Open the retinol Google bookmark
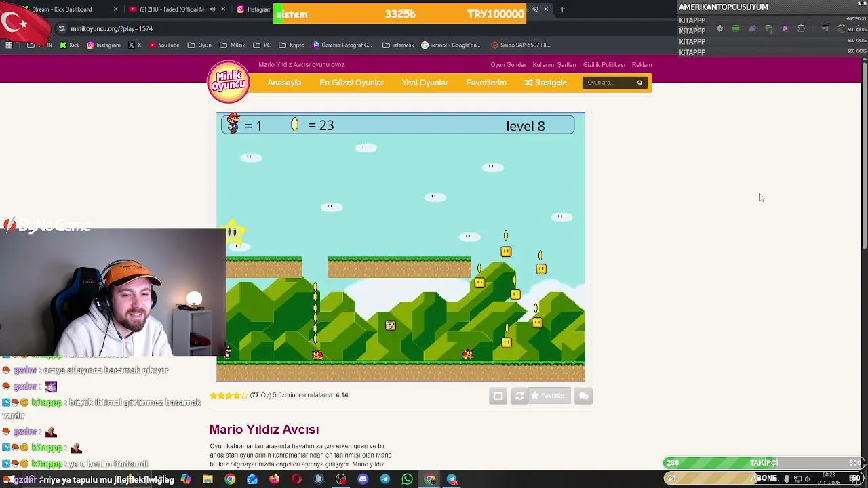The width and height of the screenshot is (868, 488). click(x=451, y=45)
